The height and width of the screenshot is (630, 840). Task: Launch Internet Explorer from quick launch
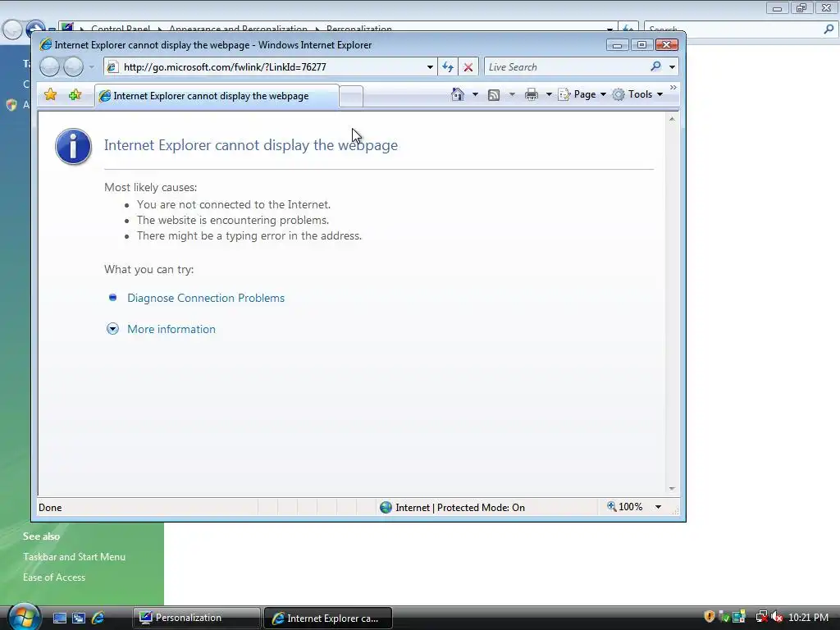[98, 618]
